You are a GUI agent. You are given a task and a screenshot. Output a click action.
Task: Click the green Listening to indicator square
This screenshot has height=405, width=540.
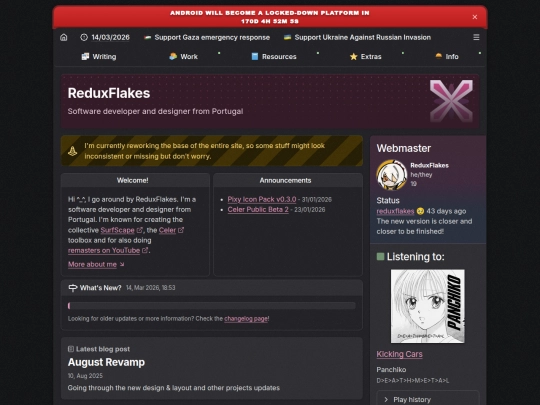coord(380,257)
